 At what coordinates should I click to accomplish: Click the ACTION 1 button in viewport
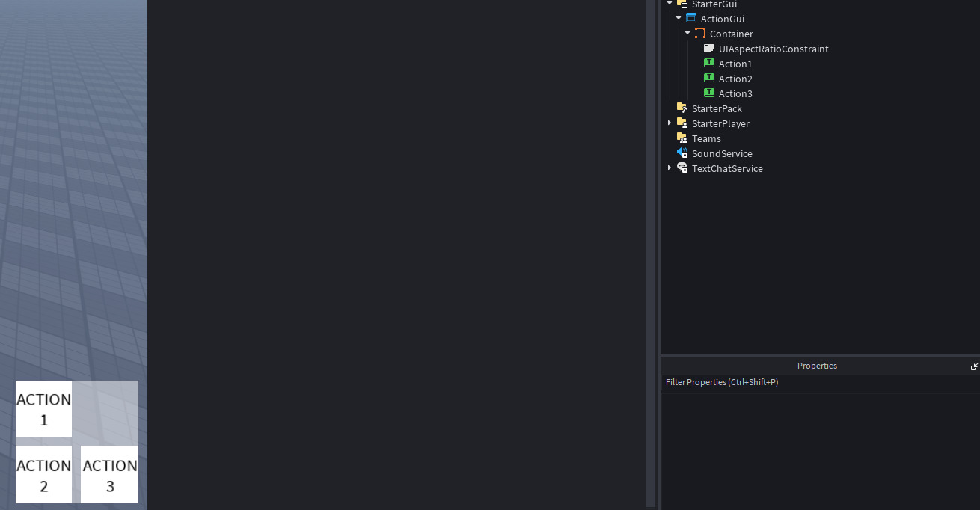(43, 408)
